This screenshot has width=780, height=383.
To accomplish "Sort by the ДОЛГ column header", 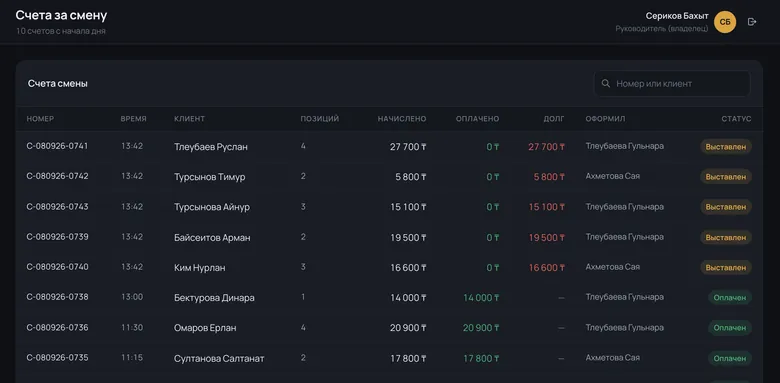I will (x=554, y=119).
